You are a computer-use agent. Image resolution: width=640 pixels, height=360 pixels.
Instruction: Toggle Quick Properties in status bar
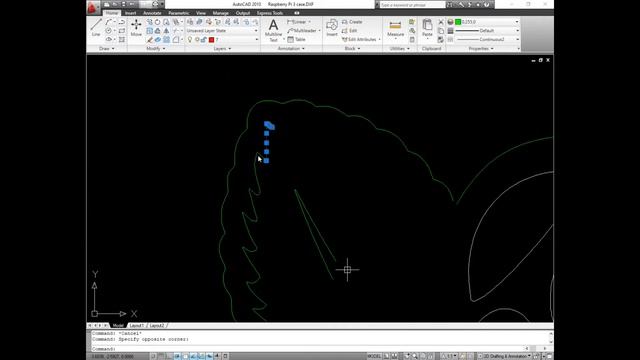click(225, 356)
